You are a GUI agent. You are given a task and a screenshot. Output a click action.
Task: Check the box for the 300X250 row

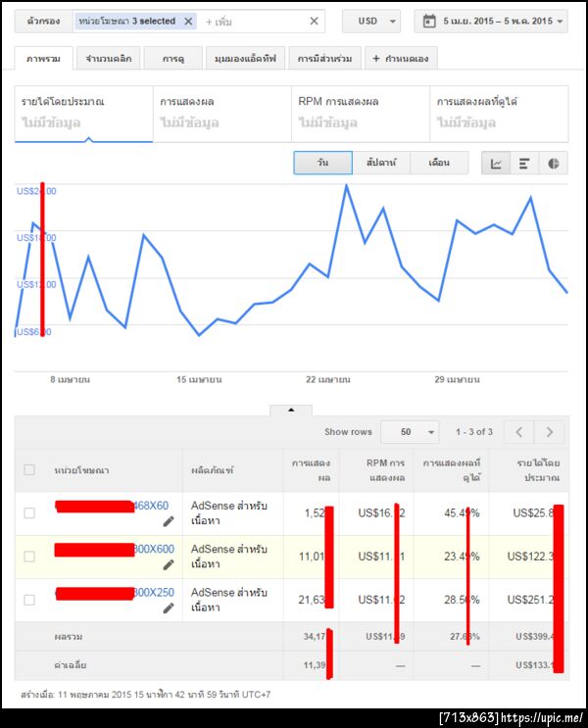(x=29, y=599)
